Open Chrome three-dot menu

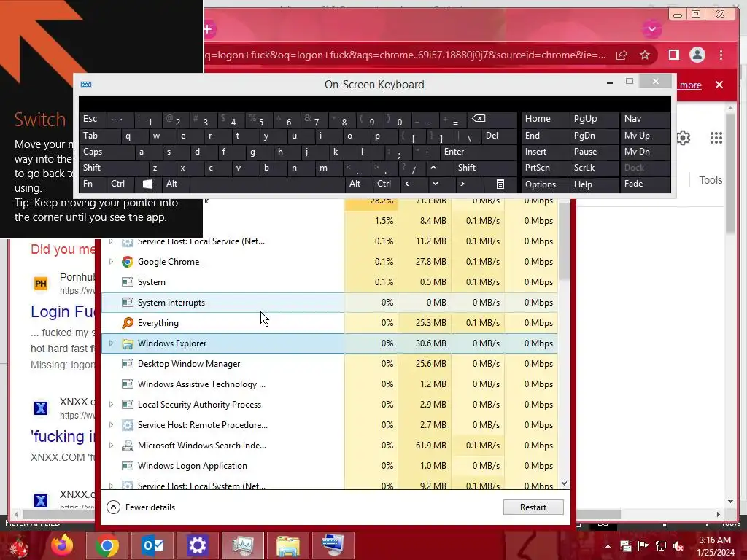tap(721, 55)
